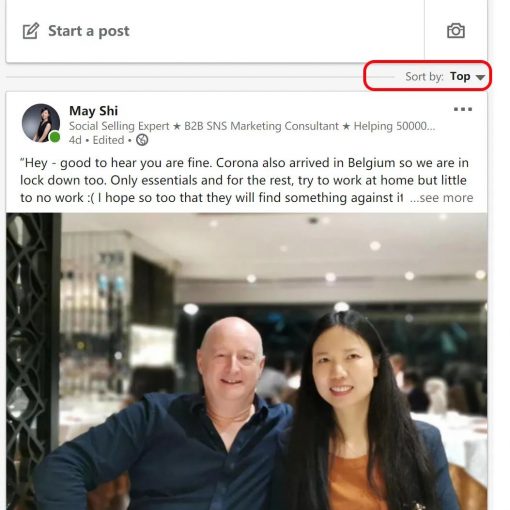
Task: Click the 4d post timestamp
Action: 75,140
